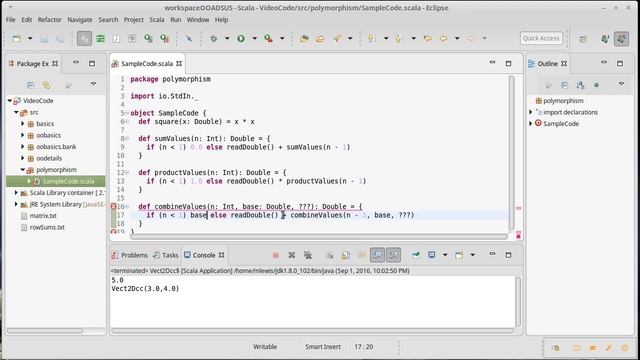Viewport: 640px width, 360px height.
Task: Click the Search flashlight toolbar icon
Action: (x=336, y=38)
